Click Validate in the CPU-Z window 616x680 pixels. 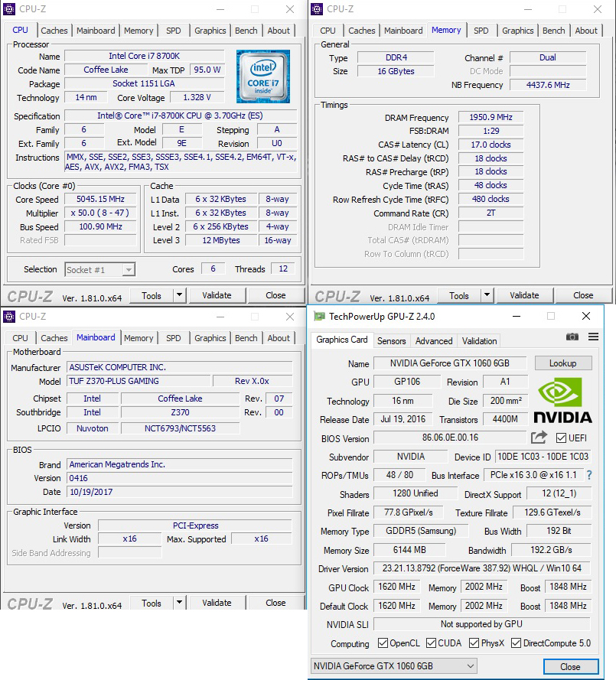point(218,295)
